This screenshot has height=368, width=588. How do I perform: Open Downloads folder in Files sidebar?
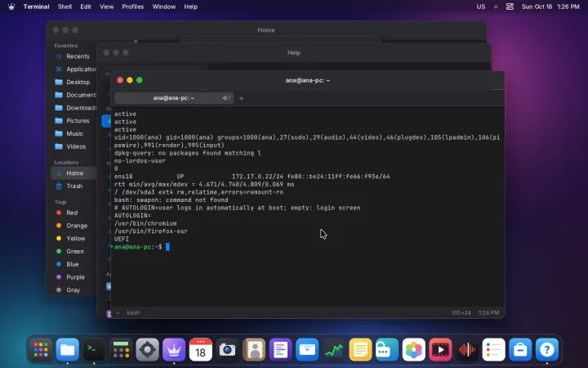(x=73, y=108)
